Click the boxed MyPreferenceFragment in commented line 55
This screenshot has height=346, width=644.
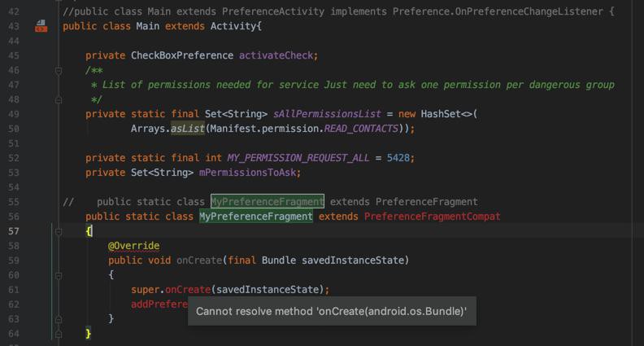[x=268, y=202]
